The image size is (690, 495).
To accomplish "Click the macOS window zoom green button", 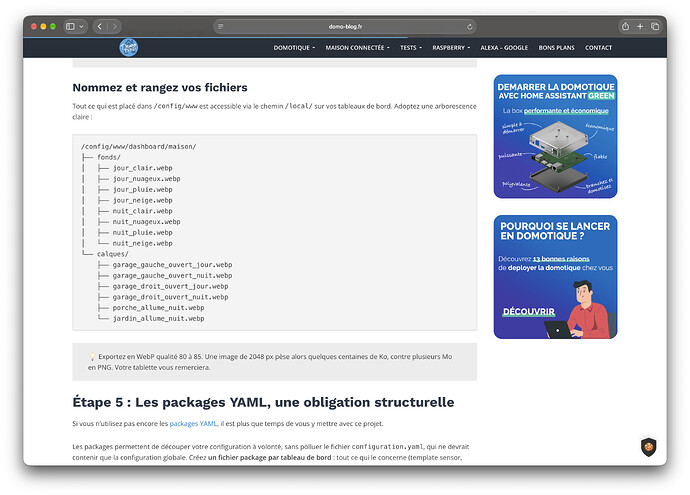I will click(53, 26).
